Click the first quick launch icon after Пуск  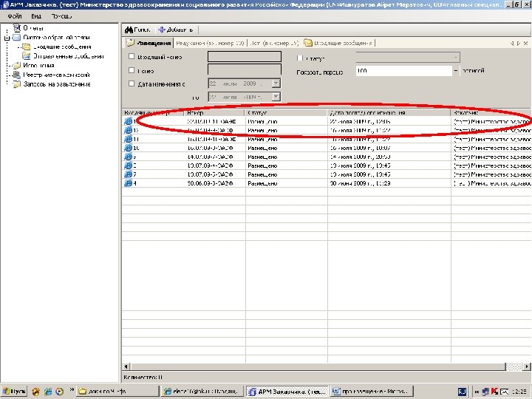36,392
